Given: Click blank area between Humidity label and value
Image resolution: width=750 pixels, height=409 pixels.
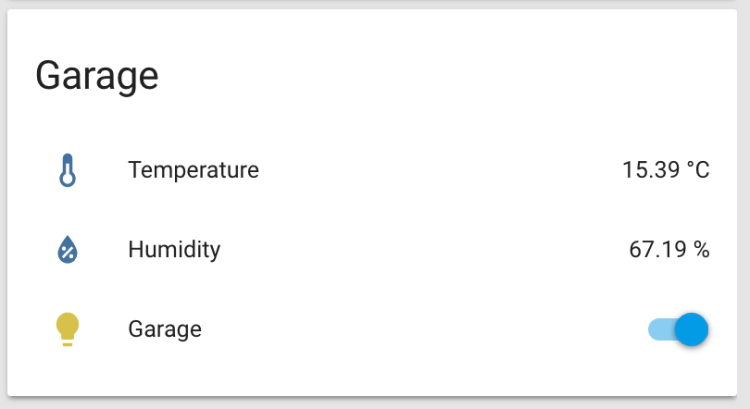Looking at the screenshot, I should point(420,250).
